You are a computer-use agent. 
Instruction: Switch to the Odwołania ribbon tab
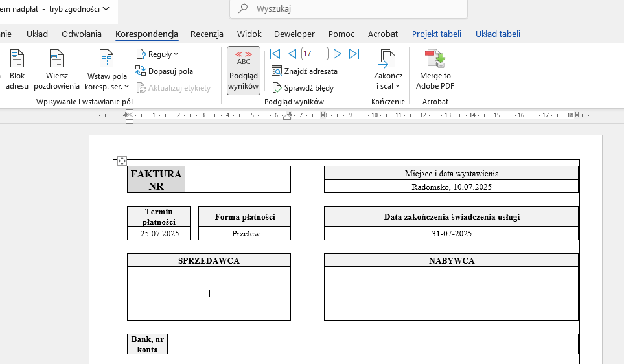[x=82, y=34]
